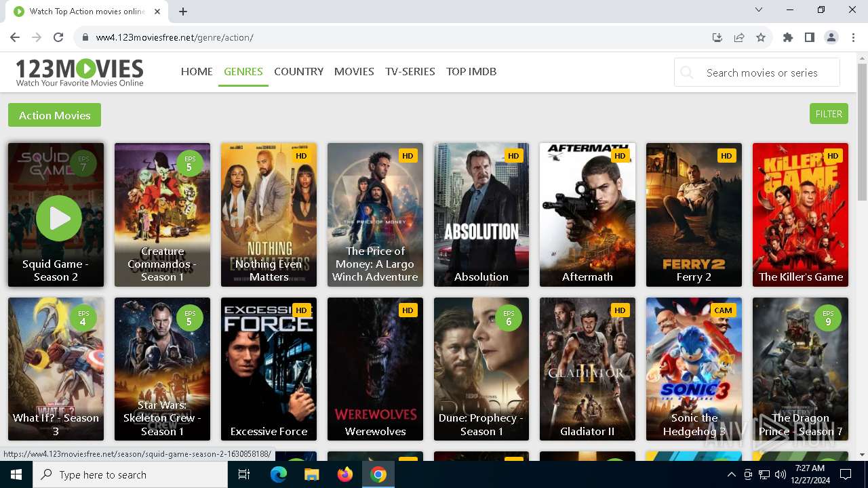Click the browser back arrow
The height and width of the screenshot is (488, 868).
click(15, 37)
